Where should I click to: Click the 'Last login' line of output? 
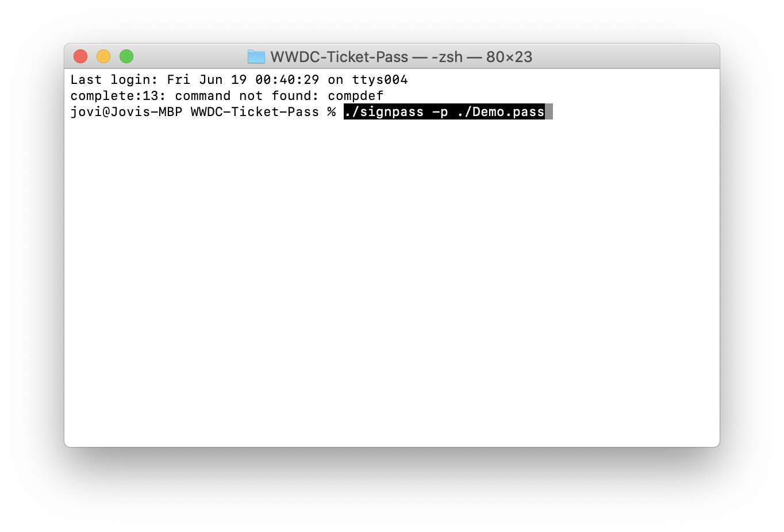[x=239, y=79]
